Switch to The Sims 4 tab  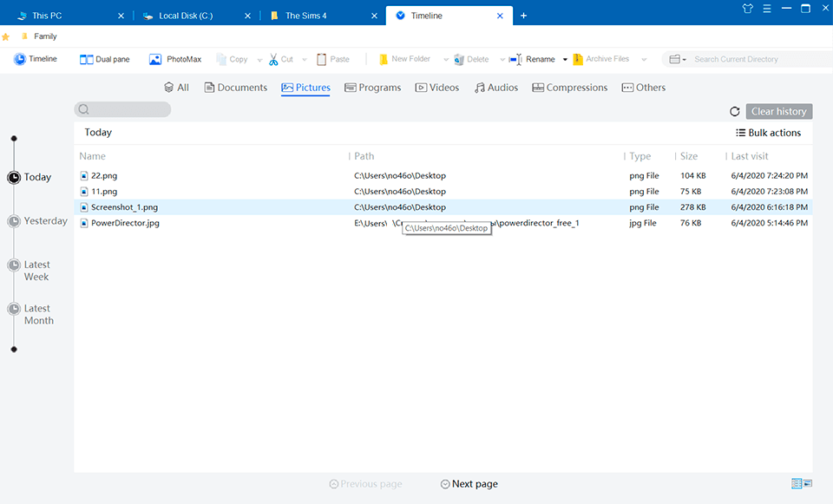point(305,16)
